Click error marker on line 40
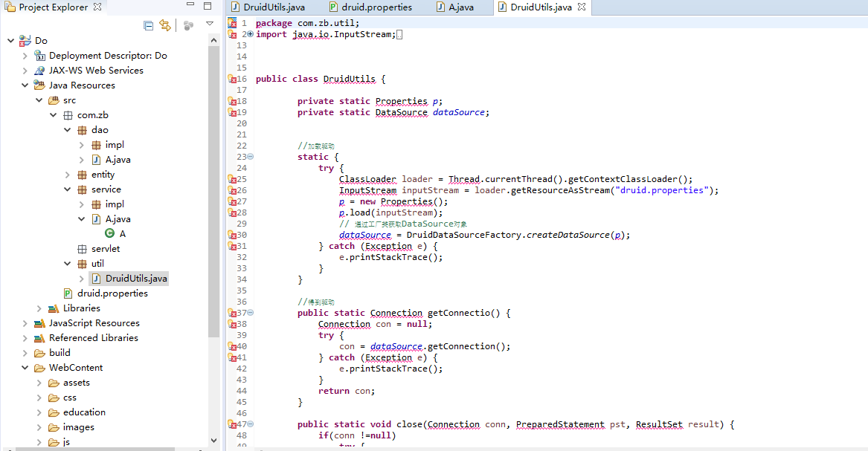 (233, 346)
